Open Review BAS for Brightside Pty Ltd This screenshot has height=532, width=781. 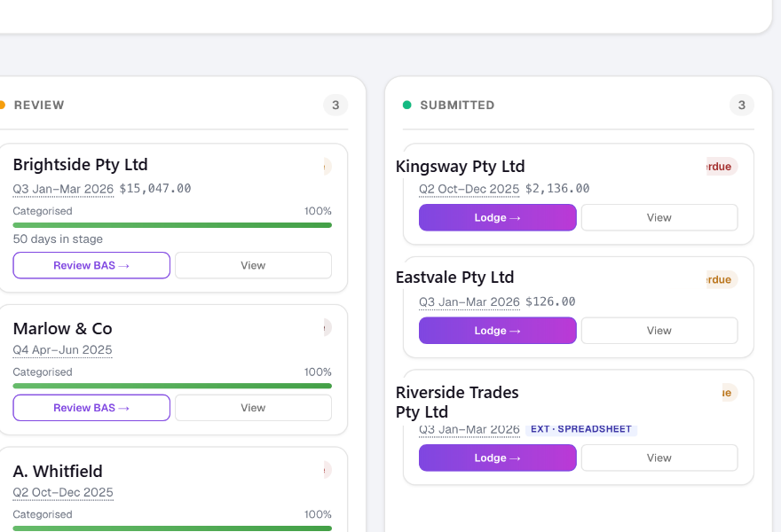point(91,265)
